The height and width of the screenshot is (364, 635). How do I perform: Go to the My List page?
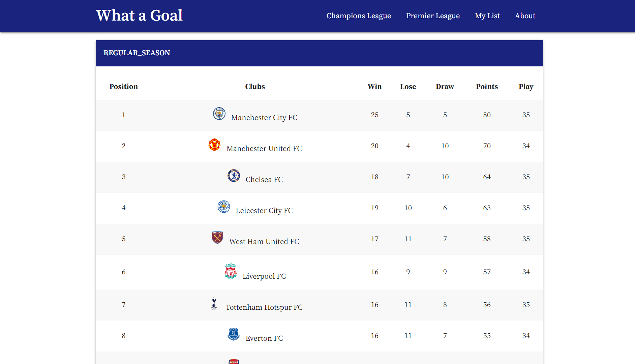coord(487,16)
